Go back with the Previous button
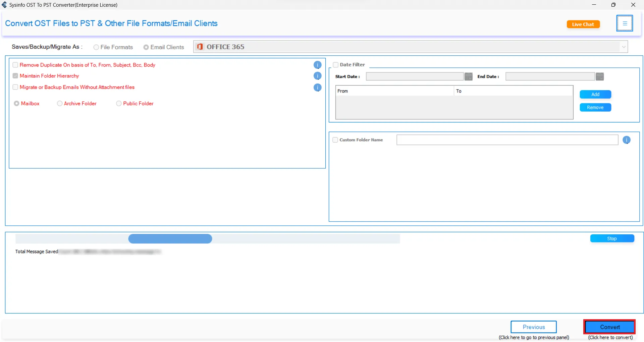644x342 pixels. coord(533,327)
